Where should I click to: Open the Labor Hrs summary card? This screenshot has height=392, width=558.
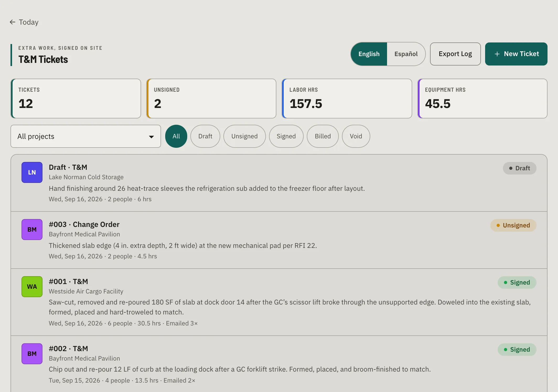347,99
